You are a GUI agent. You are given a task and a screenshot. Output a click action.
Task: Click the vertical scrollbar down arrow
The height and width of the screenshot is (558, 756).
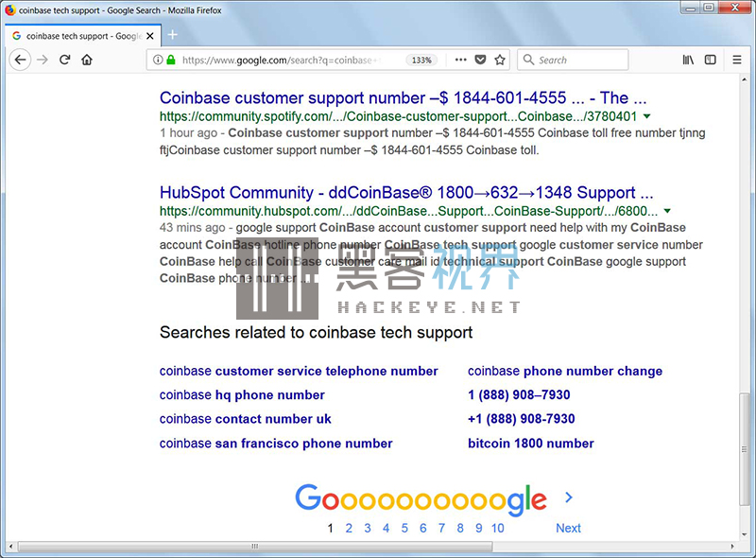click(745, 535)
